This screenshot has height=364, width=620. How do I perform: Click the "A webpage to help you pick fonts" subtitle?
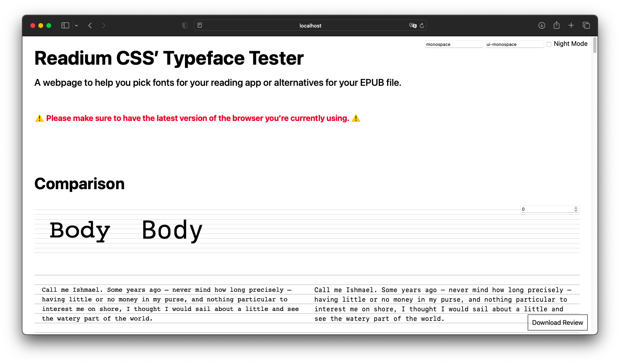click(x=218, y=83)
